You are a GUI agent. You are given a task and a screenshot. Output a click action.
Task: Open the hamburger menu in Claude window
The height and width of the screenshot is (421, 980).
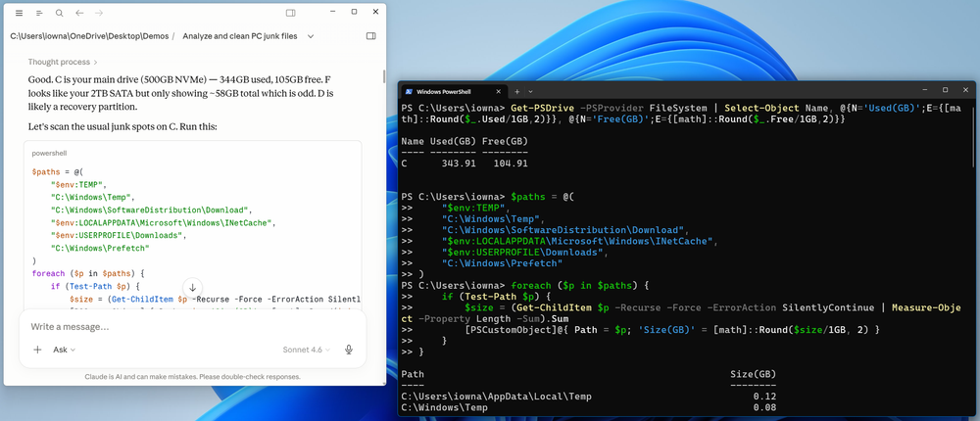click(x=20, y=13)
